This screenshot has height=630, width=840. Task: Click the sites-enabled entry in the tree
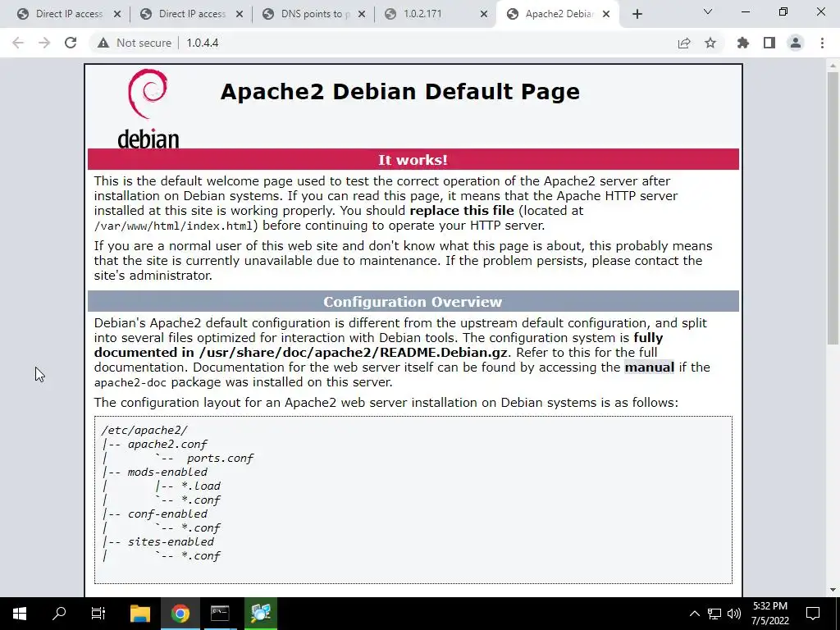[171, 541]
